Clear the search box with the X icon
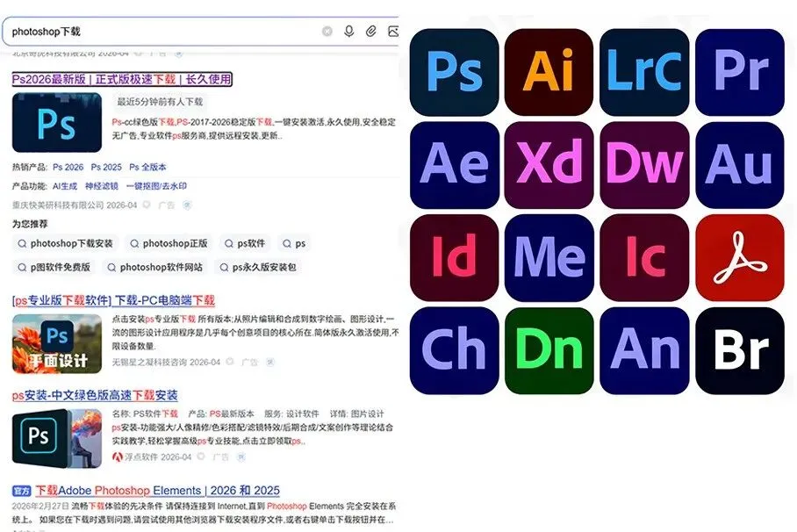This screenshot has width=797, height=532. 327,32
